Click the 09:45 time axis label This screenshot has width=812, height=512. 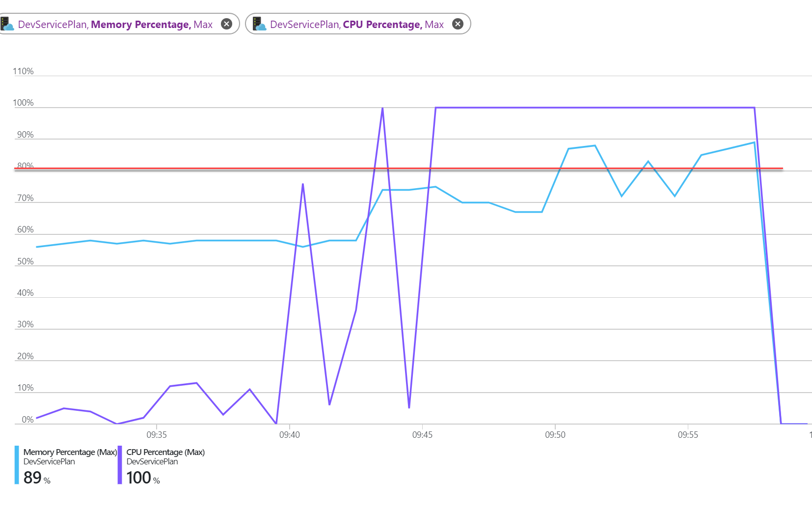(x=422, y=435)
